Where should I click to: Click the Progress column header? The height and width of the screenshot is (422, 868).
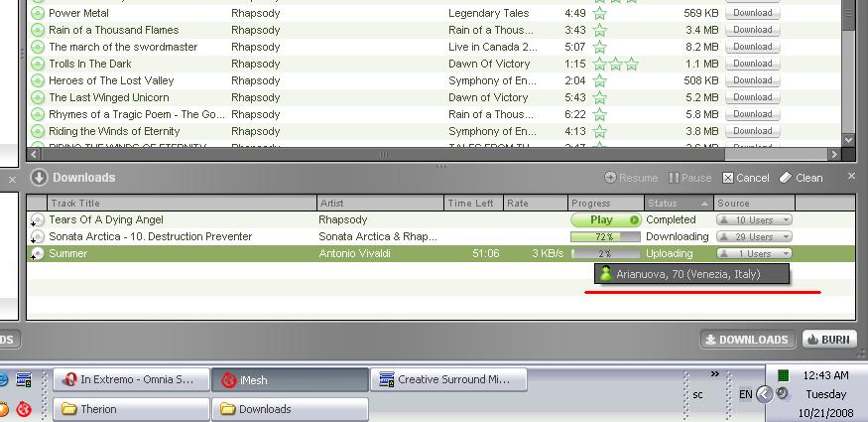coord(606,204)
